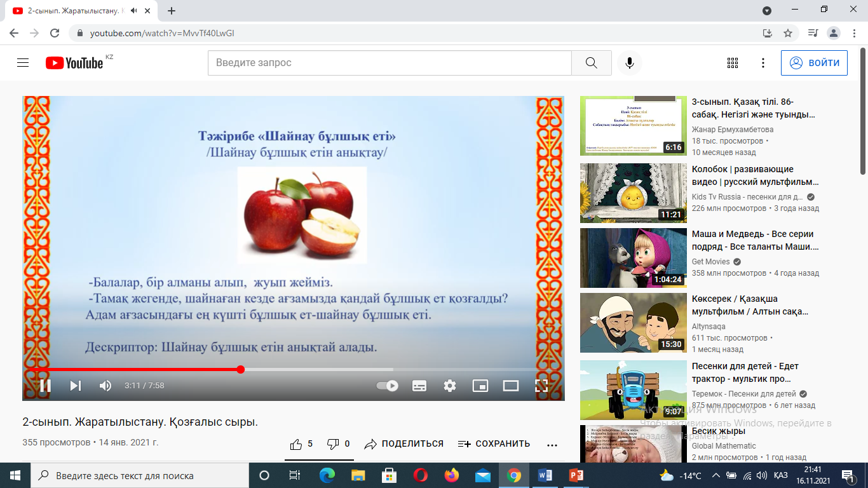868x488 pixels.
Task: Launch Firefox from the taskbar
Action: pyautogui.click(x=452, y=475)
